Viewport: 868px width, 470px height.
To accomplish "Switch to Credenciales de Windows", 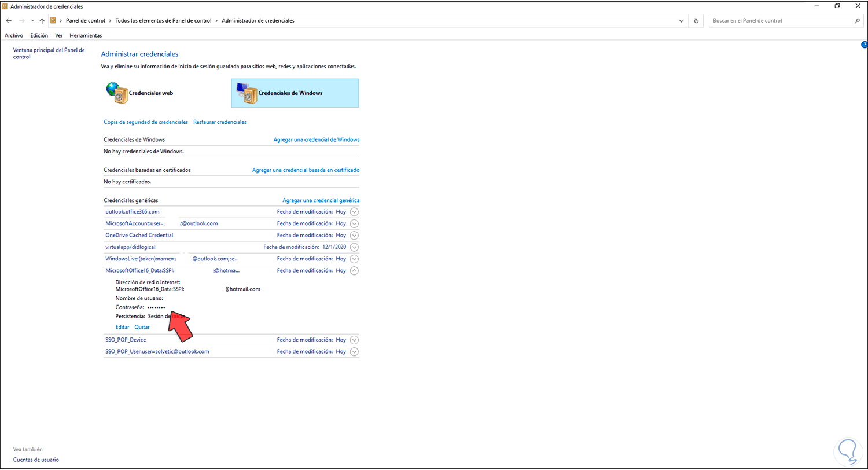I will 295,93.
